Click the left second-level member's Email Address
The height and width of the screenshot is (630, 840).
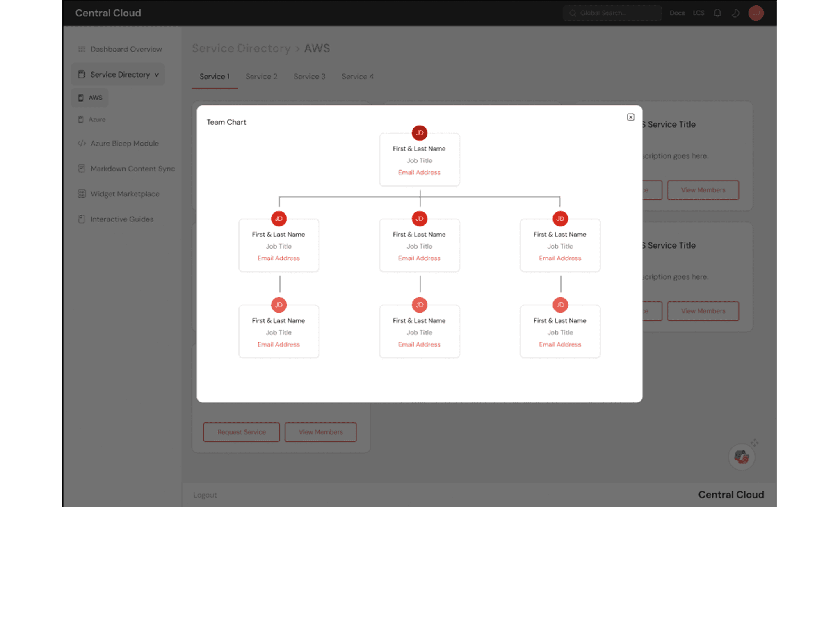[x=278, y=258]
